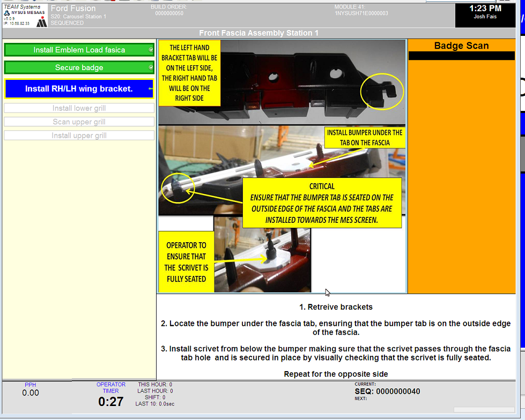Click the PPH value 0.00
Image resolution: width=525 pixels, height=420 pixels.
coord(31,393)
